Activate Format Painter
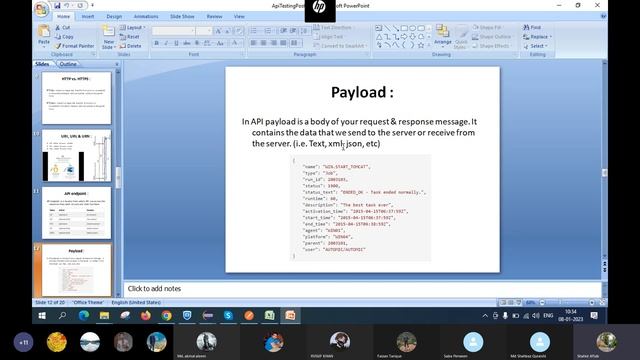This screenshot has width=640, height=360. 75,46
